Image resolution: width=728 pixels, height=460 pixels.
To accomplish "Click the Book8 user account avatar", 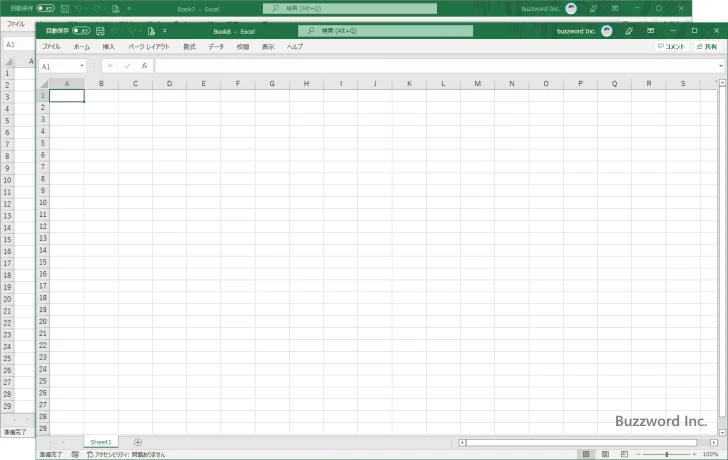I will [606, 31].
